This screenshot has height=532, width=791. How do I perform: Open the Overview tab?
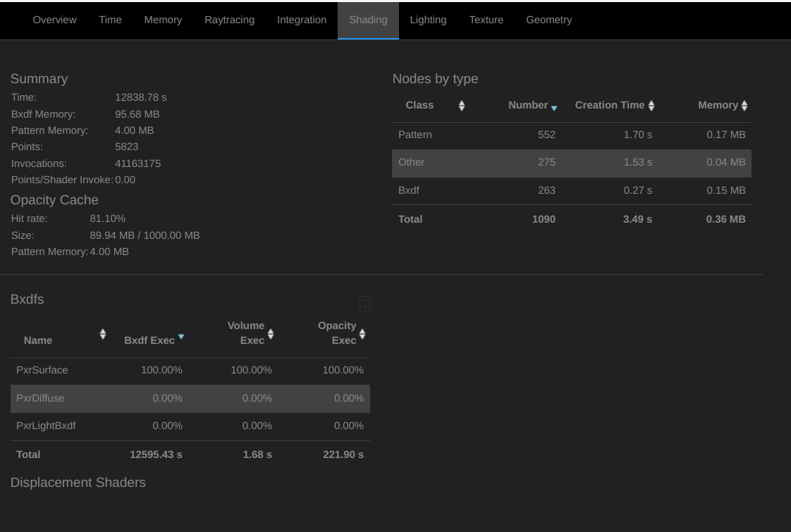tap(54, 20)
